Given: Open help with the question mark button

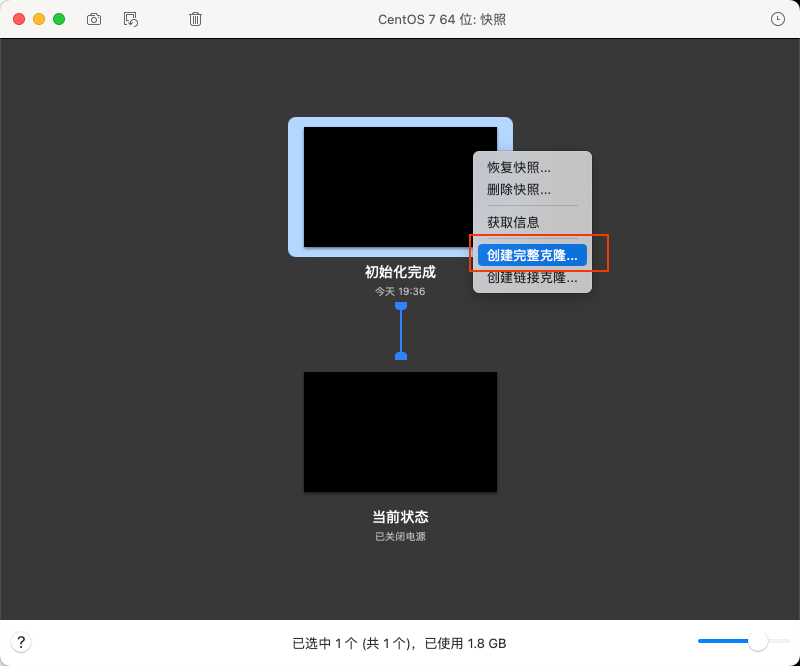Looking at the screenshot, I should (x=21, y=642).
